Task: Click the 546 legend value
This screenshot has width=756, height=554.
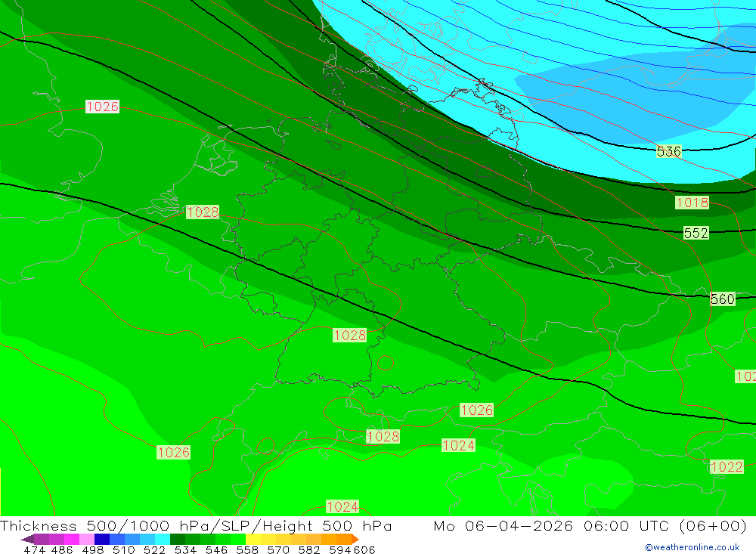Action: pos(216,550)
